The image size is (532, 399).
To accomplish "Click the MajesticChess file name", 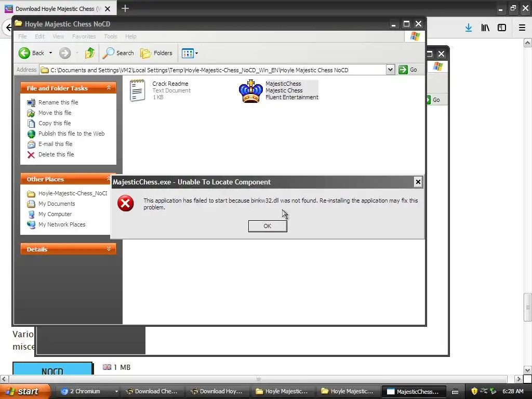I will (x=283, y=84).
